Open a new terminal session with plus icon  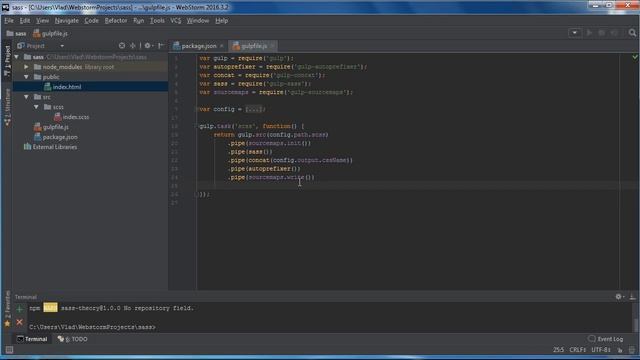pyautogui.click(x=19, y=309)
